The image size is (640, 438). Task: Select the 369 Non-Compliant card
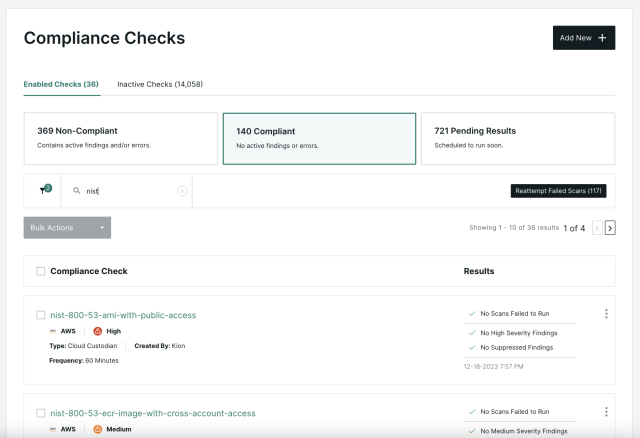pos(120,138)
